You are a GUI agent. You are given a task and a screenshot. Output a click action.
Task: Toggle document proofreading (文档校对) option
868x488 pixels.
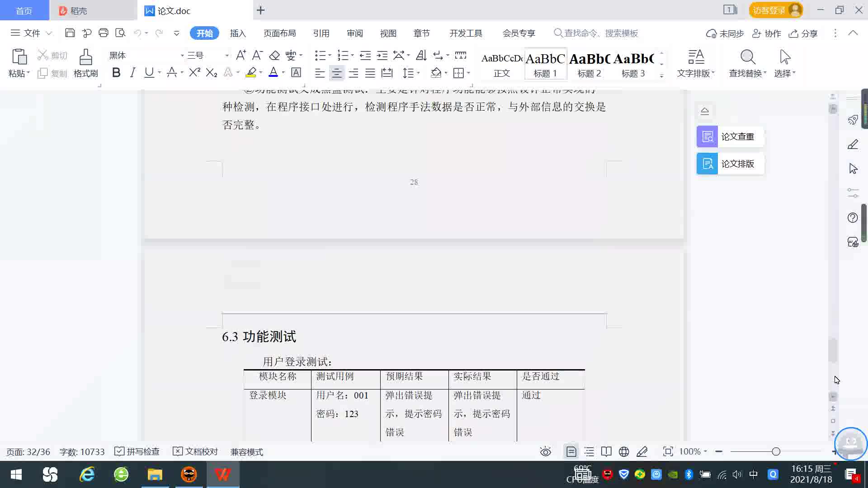195,451
